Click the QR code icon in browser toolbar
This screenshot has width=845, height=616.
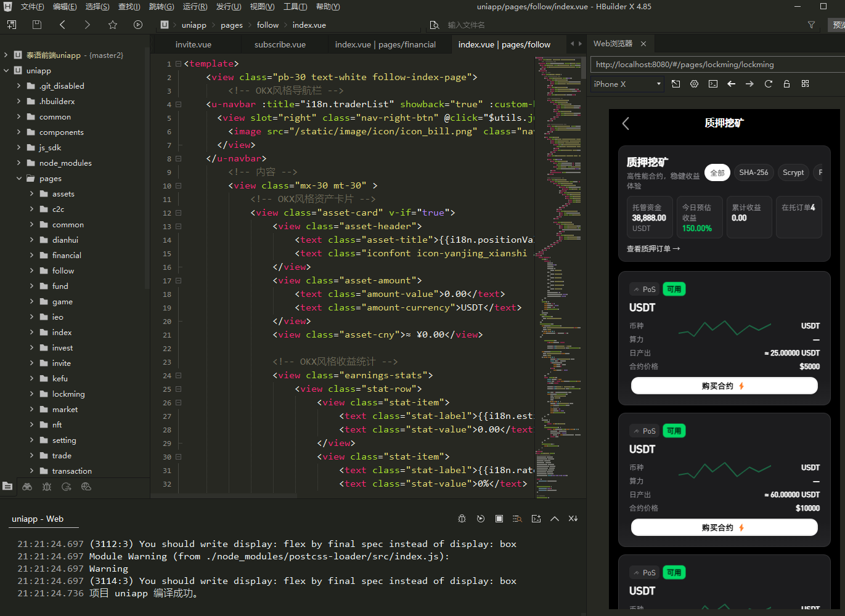pos(805,84)
